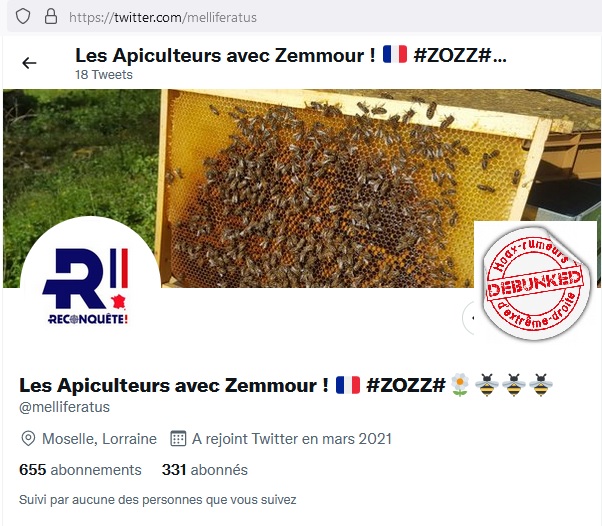This screenshot has width=602, height=526.
Task: Open the 331 abonnés list
Action: [205, 470]
